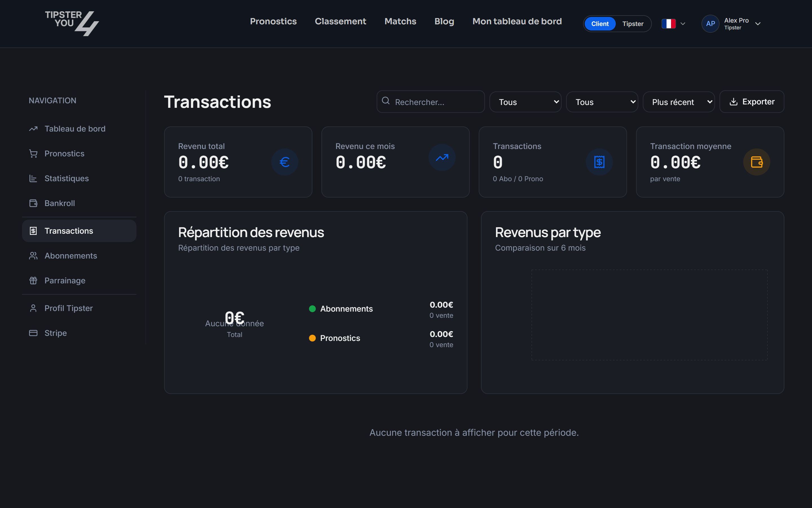Open the language dropdown chevron
The height and width of the screenshot is (508, 812).
click(683, 24)
